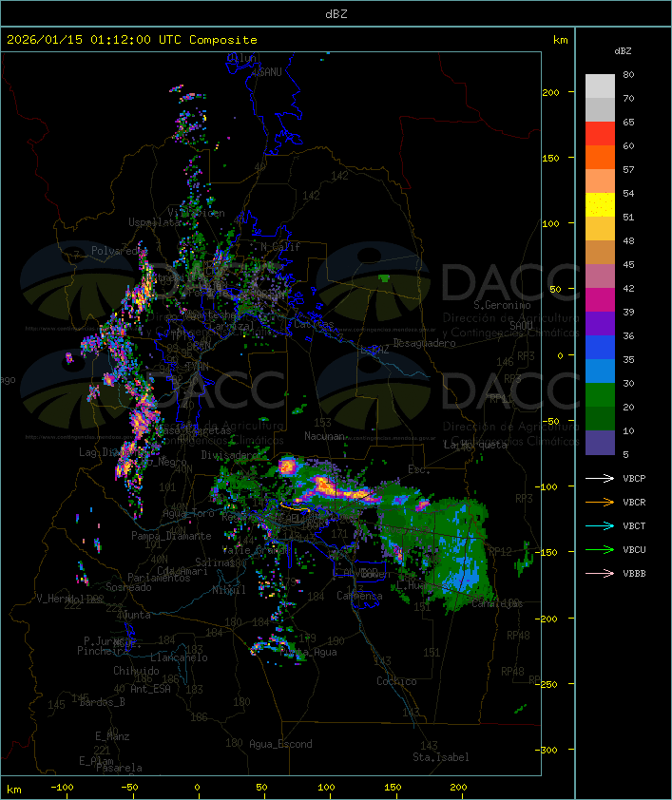Pick the gray 65-70 dBZ swatch

[x=600, y=109]
